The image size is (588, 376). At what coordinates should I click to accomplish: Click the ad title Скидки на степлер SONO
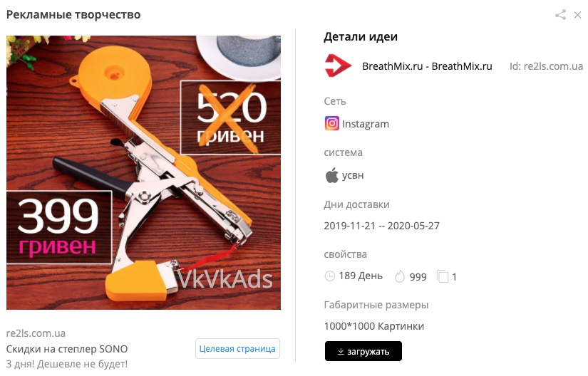click(x=67, y=349)
